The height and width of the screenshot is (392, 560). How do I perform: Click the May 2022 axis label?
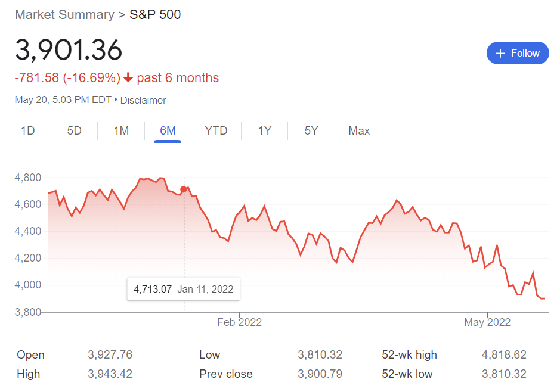click(x=487, y=322)
